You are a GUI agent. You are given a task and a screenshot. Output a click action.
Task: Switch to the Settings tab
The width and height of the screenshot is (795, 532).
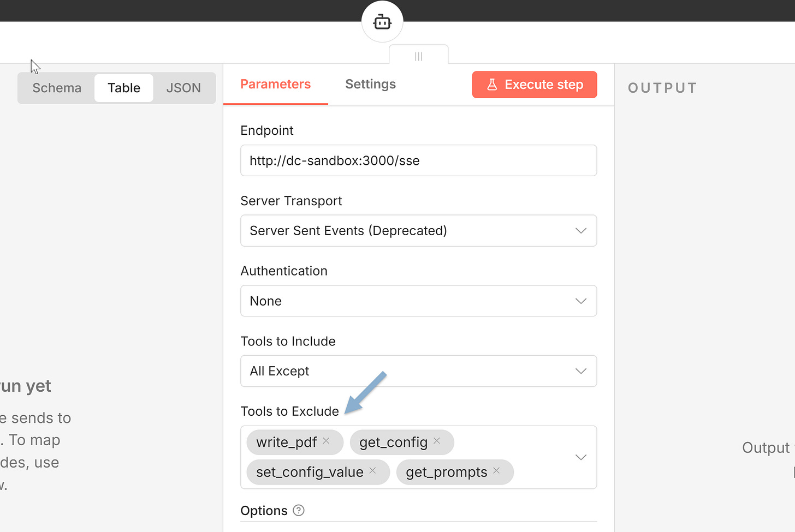(370, 84)
